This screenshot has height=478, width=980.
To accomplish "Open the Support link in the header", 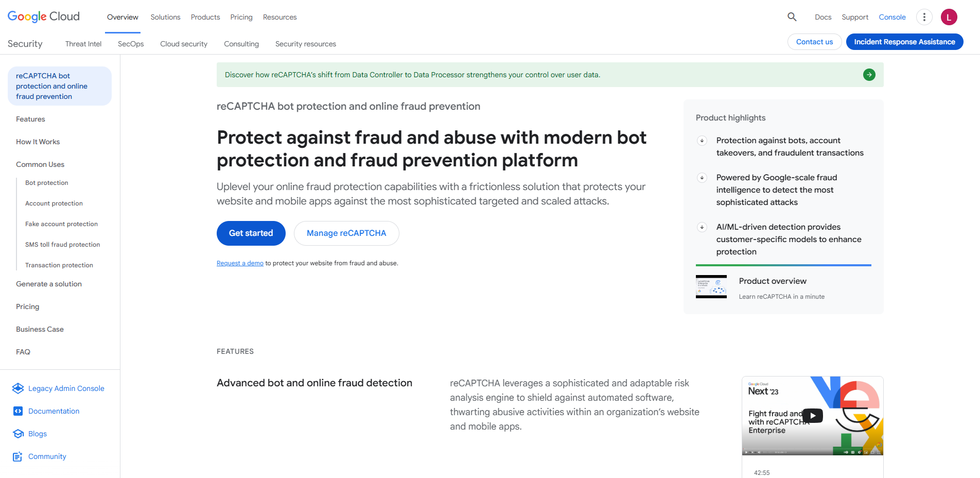I will pyautogui.click(x=855, y=17).
